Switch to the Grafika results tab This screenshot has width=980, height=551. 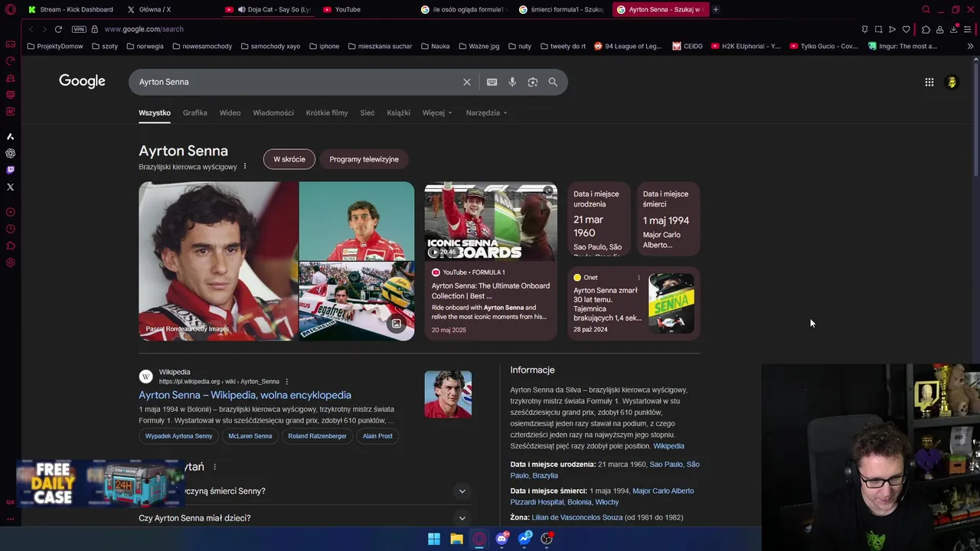pos(194,112)
